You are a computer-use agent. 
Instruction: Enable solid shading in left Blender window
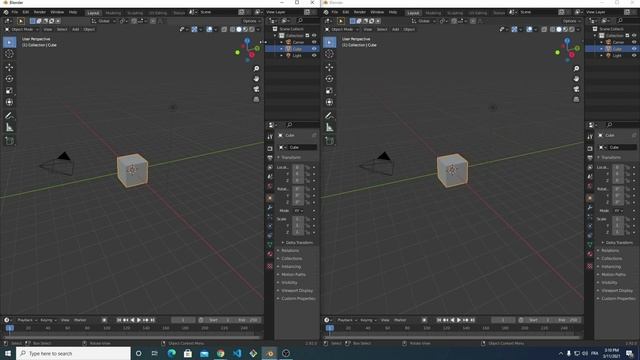(239, 29)
